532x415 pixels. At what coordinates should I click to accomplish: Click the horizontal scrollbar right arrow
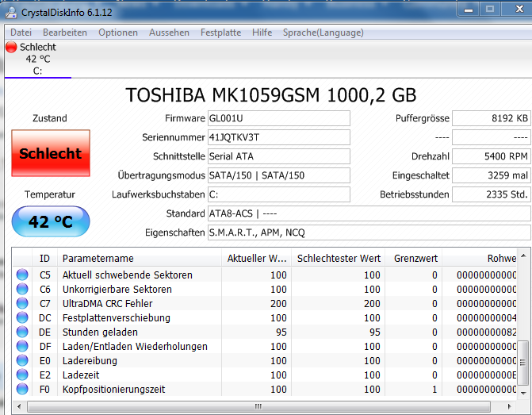pos(509,406)
